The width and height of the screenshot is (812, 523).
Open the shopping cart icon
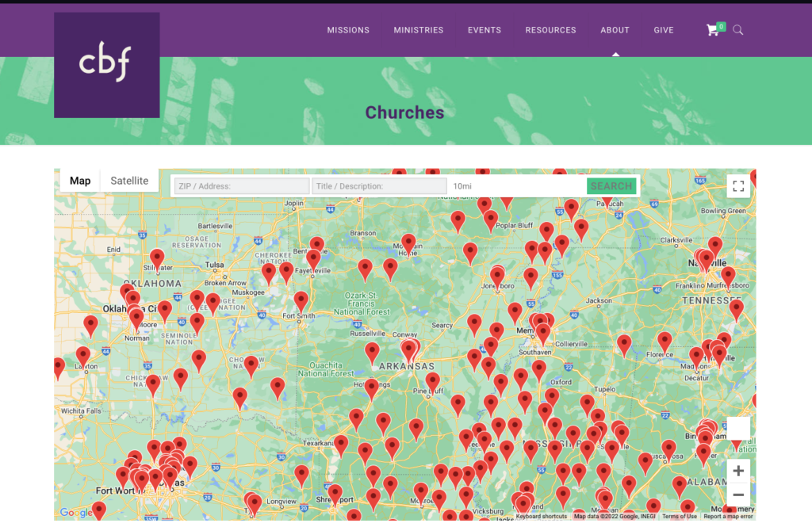pyautogui.click(x=713, y=30)
